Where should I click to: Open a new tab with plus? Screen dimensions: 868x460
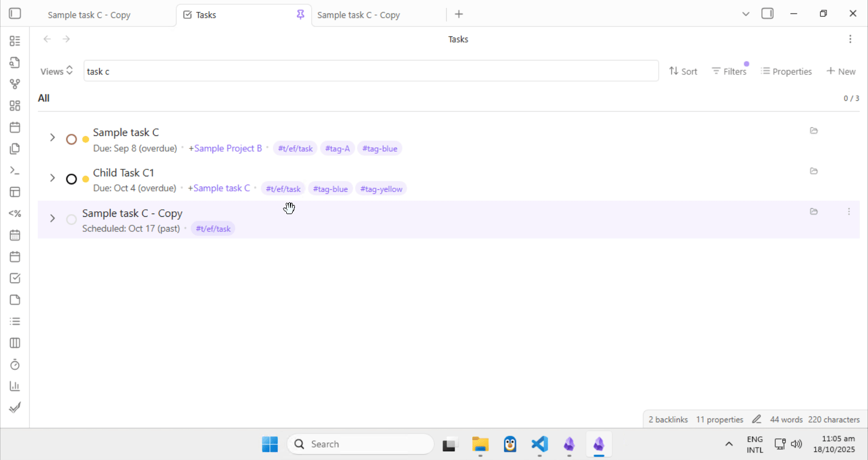459,15
